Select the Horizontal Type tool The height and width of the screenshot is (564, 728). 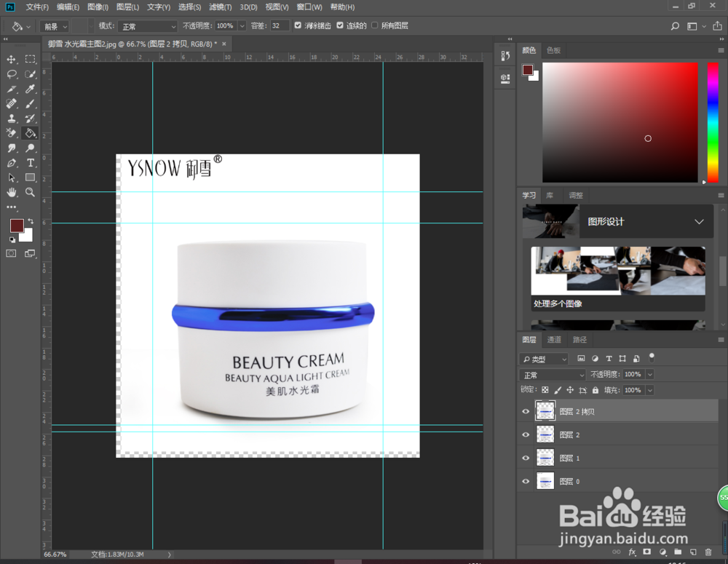tap(30, 163)
